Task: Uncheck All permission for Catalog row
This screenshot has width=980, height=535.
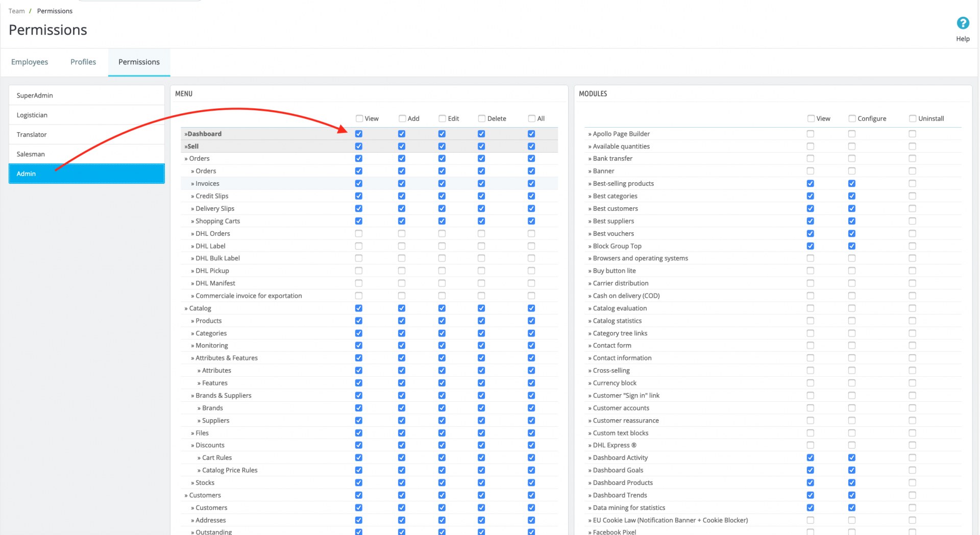Action: click(x=531, y=308)
